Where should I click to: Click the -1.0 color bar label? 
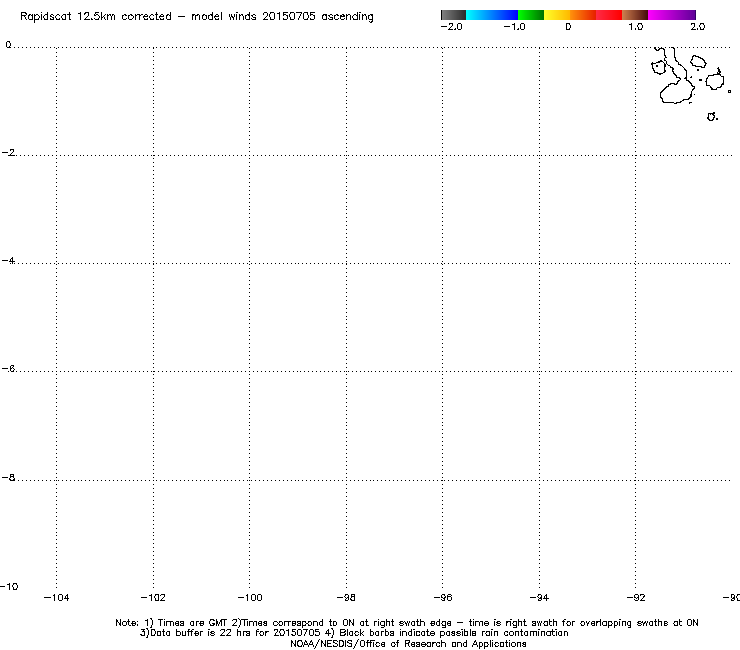tap(514, 27)
